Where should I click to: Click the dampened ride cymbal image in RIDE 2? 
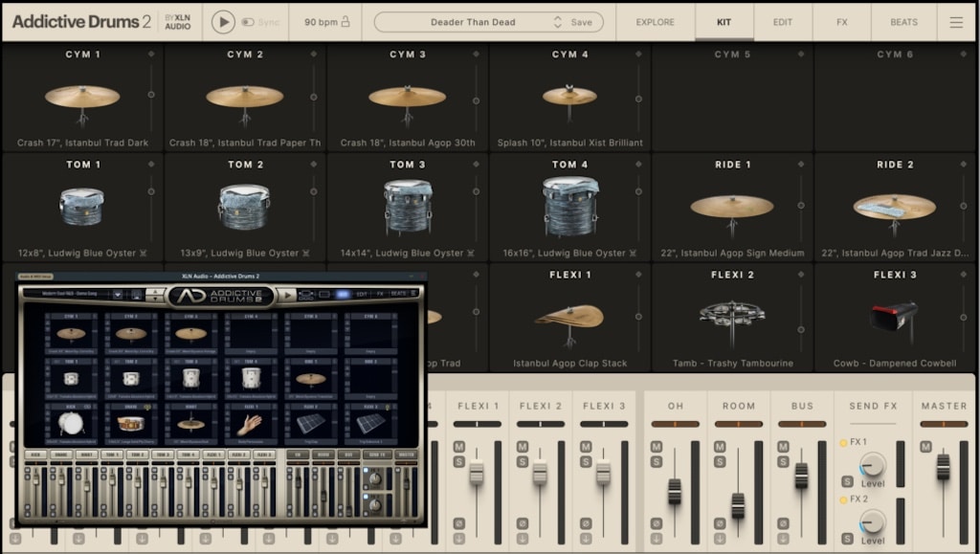coord(895,214)
